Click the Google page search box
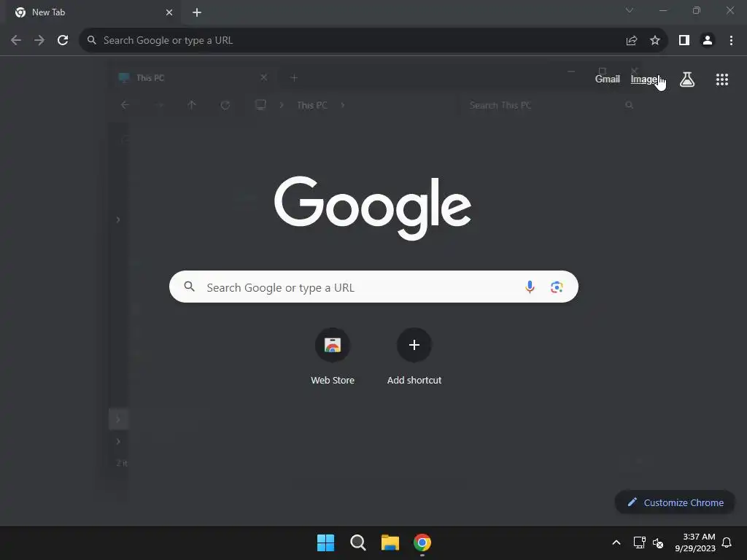Image resolution: width=747 pixels, height=560 pixels. (x=373, y=287)
